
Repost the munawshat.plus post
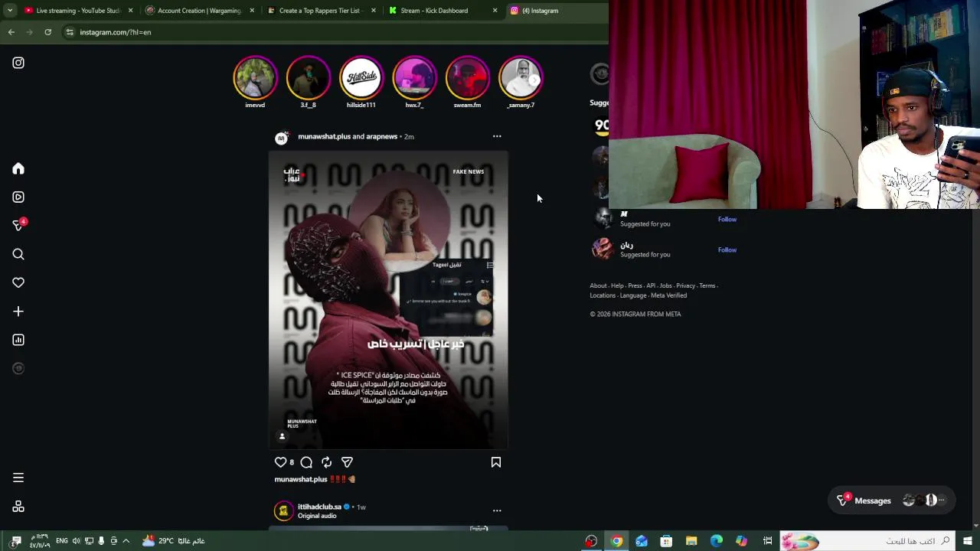(x=327, y=462)
